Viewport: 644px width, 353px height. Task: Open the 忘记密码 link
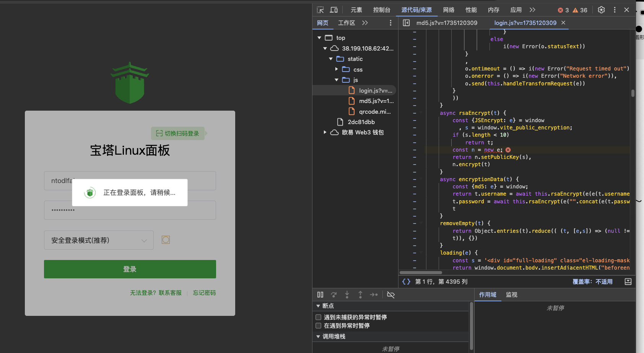204,293
